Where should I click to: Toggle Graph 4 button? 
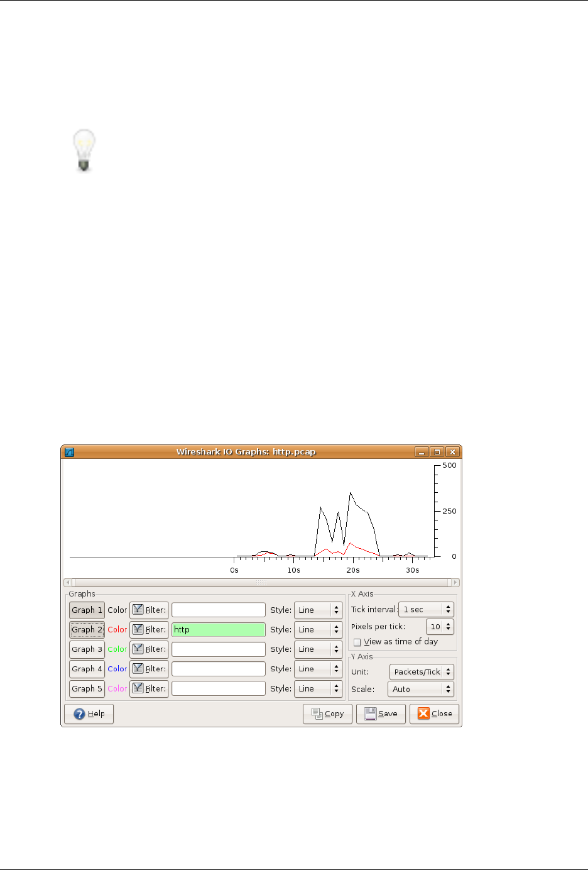[87, 669]
